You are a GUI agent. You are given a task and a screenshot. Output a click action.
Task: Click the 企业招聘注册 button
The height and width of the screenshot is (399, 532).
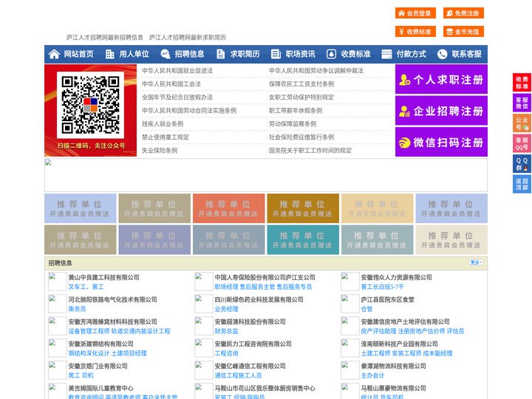(x=441, y=111)
